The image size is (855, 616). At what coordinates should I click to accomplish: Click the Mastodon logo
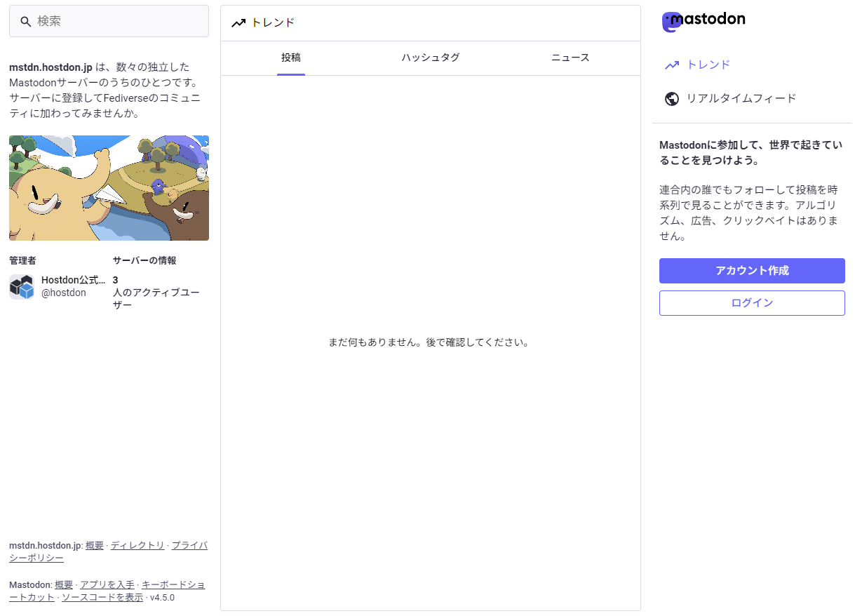(x=703, y=21)
